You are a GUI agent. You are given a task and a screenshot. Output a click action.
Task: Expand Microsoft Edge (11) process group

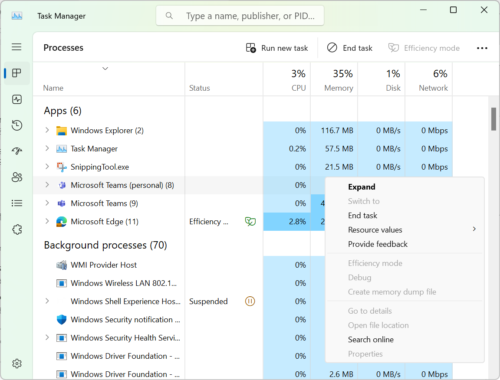pyautogui.click(x=47, y=221)
